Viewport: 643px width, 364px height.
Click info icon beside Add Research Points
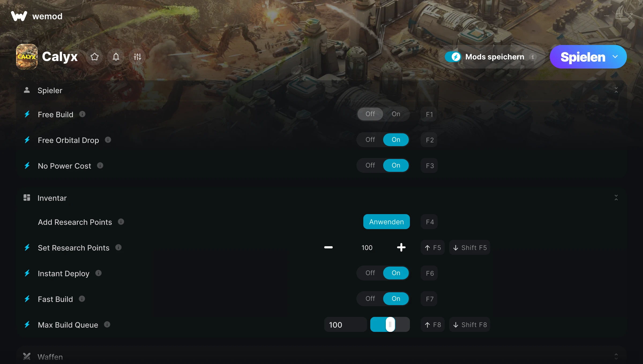[121, 222]
